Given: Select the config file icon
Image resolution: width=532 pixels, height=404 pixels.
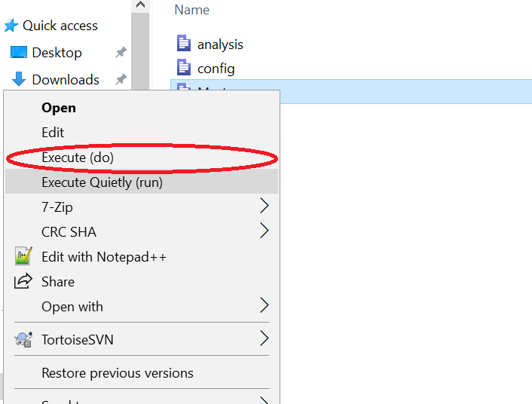Looking at the screenshot, I should click(x=185, y=68).
